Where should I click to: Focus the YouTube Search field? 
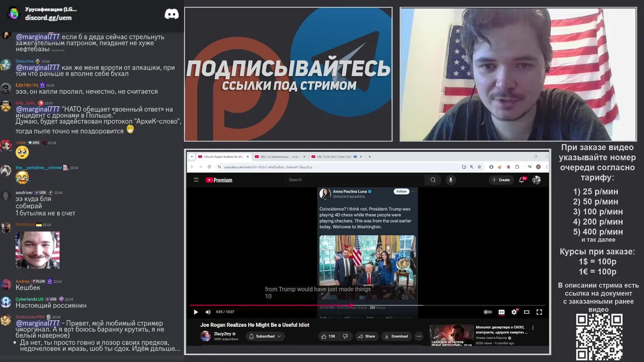[x=355, y=179]
